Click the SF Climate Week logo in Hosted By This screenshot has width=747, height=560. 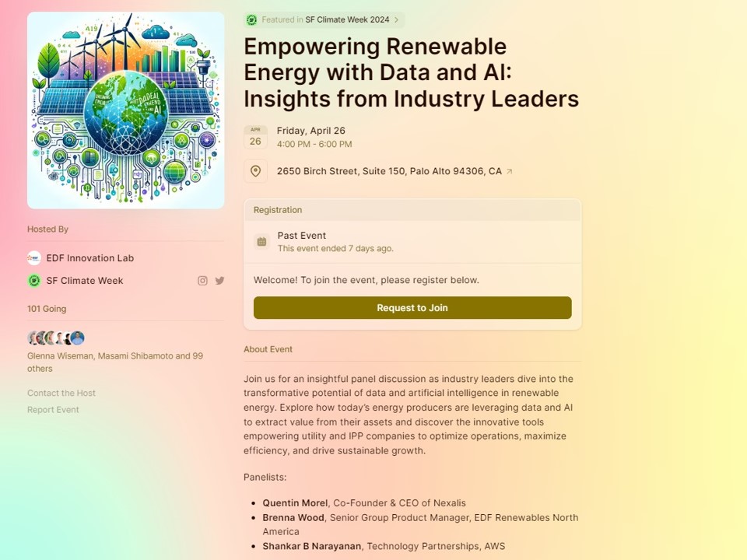(x=34, y=281)
